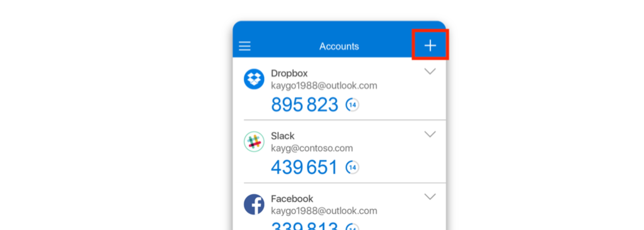
Task: Click Dropbox email kaygo1988@outlook.com
Action: tap(324, 86)
